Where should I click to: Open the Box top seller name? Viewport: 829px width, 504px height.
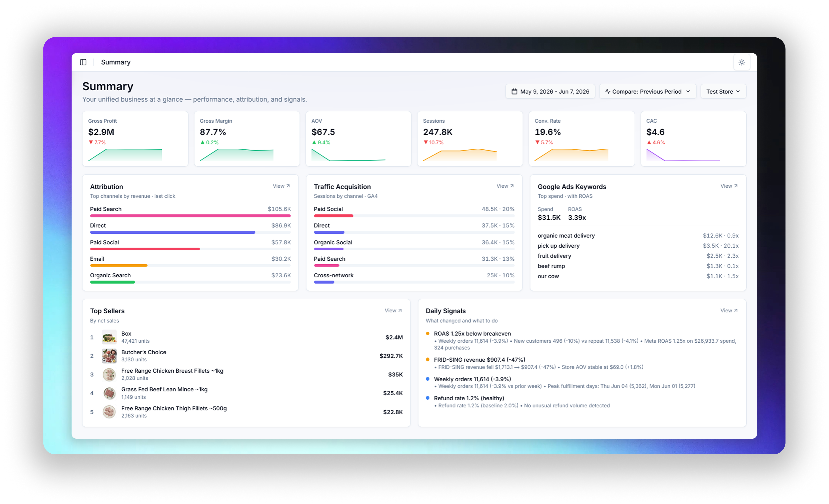coord(126,334)
